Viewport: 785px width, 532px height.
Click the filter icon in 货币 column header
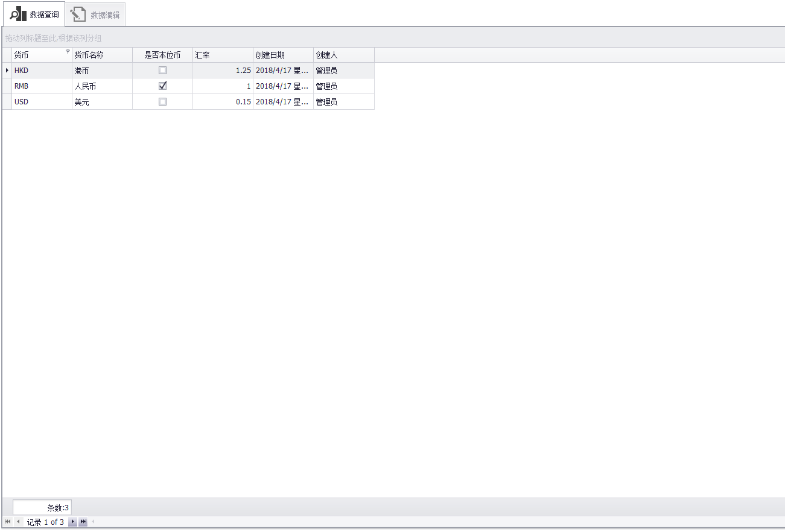tap(68, 52)
